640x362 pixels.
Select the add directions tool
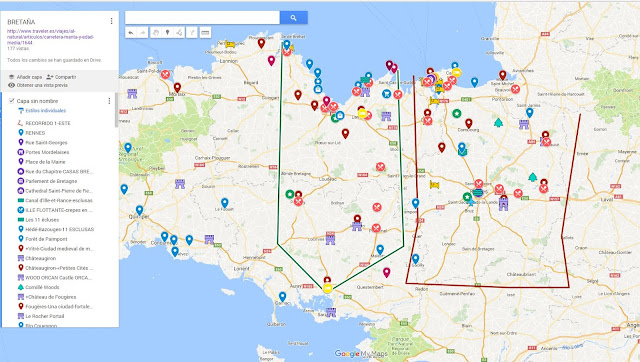(x=192, y=33)
